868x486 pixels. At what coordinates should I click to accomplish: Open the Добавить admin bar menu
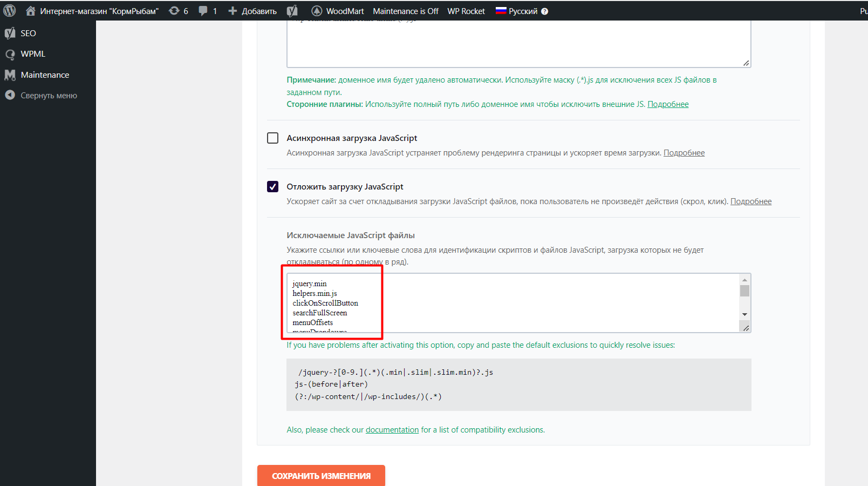click(x=252, y=11)
